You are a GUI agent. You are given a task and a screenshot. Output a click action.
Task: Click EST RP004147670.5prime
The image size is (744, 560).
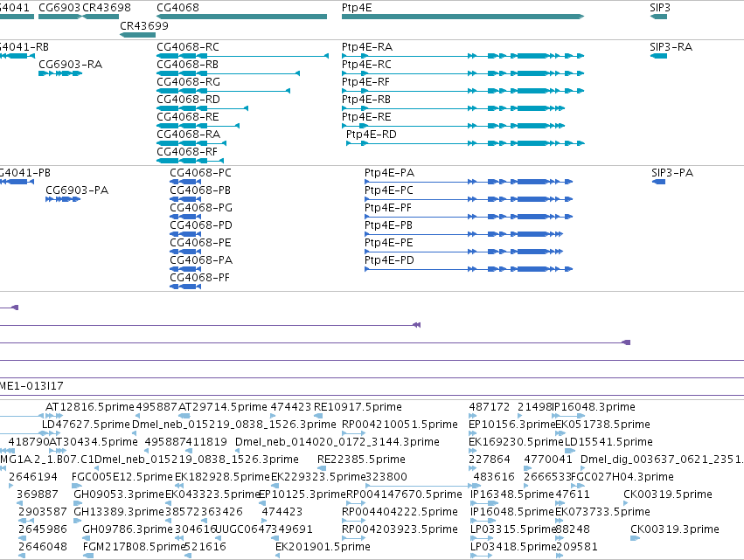click(404, 494)
